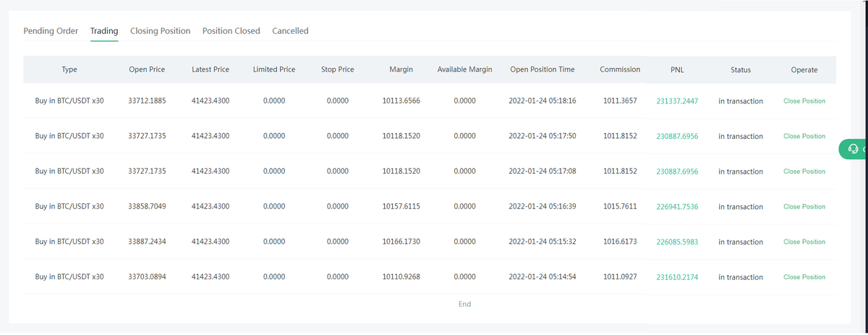868x335 pixels.
Task: View the Cancelled tab
Action: tap(290, 31)
